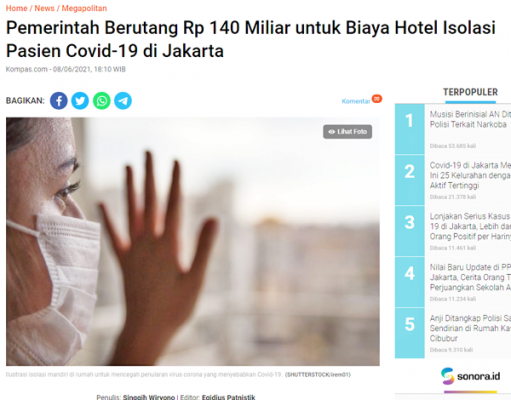Open article Nilai Baru Update di PPDB
Screen dimensions: 511x400
470,277
